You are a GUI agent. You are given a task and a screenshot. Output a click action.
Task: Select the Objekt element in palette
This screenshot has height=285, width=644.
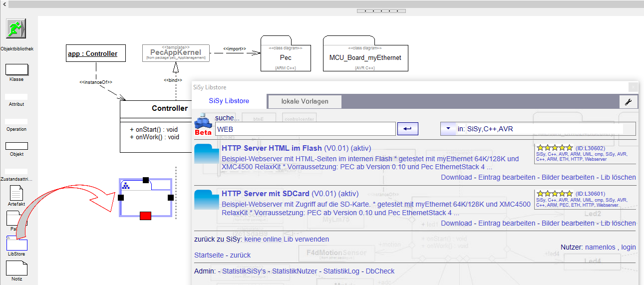[x=16, y=146]
